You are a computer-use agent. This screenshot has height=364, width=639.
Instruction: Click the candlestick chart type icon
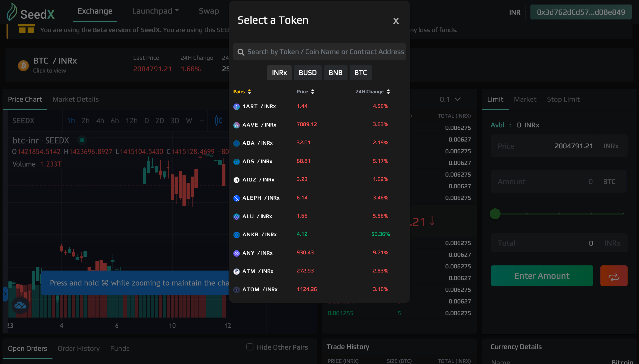click(218, 121)
